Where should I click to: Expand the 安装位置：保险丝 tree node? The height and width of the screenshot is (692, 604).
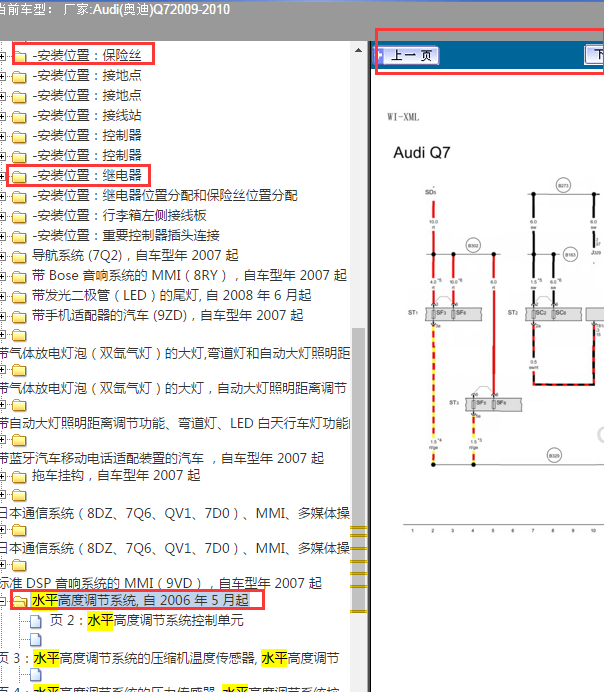point(3,56)
